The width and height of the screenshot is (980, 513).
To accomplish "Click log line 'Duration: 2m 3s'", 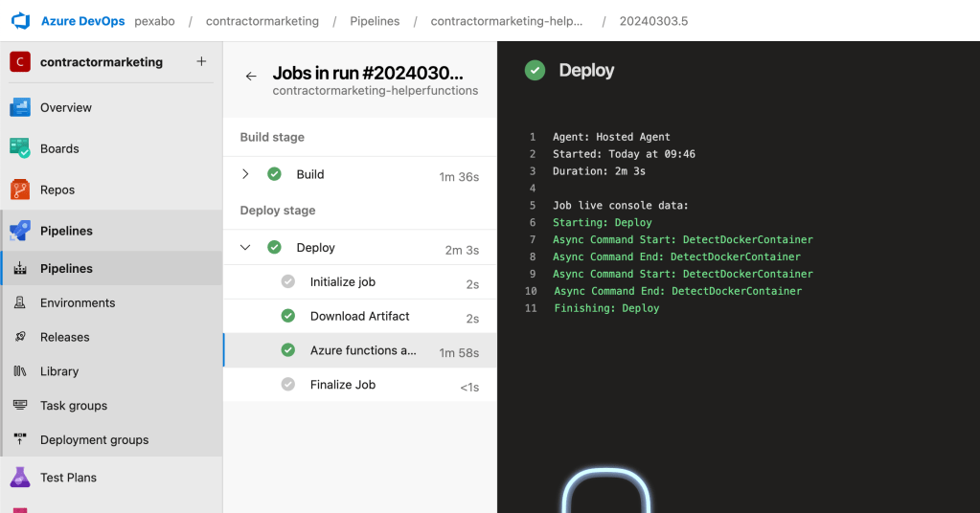I will coord(599,171).
